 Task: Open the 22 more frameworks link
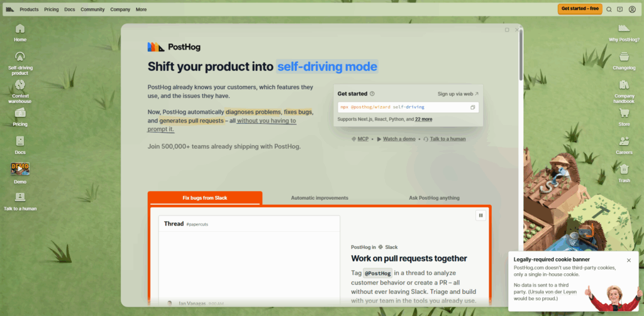pyautogui.click(x=423, y=119)
